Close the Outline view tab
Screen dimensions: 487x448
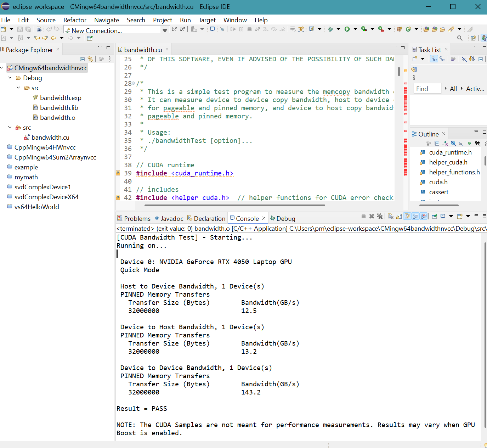[443, 134]
